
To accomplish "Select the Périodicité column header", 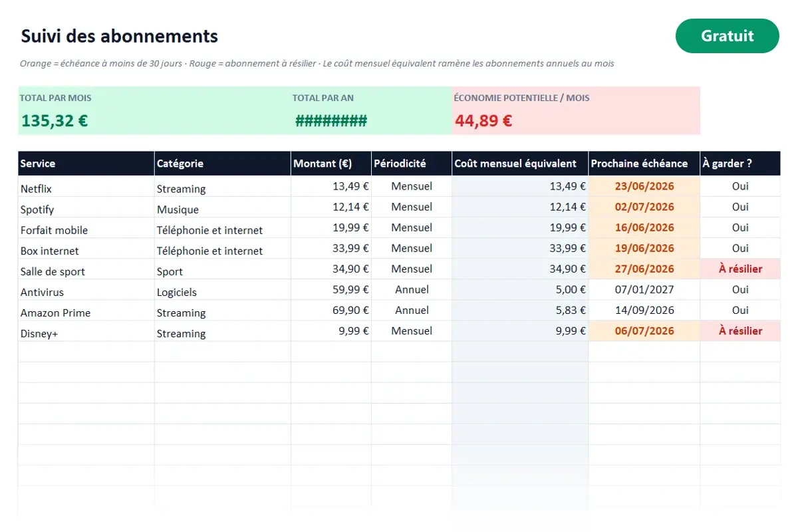I will [x=412, y=164].
